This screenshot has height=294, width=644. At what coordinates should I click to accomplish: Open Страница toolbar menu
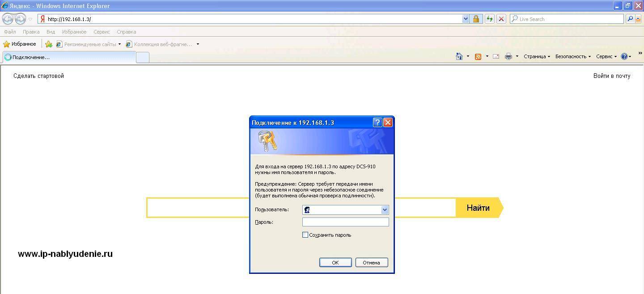(x=537, y=56)
